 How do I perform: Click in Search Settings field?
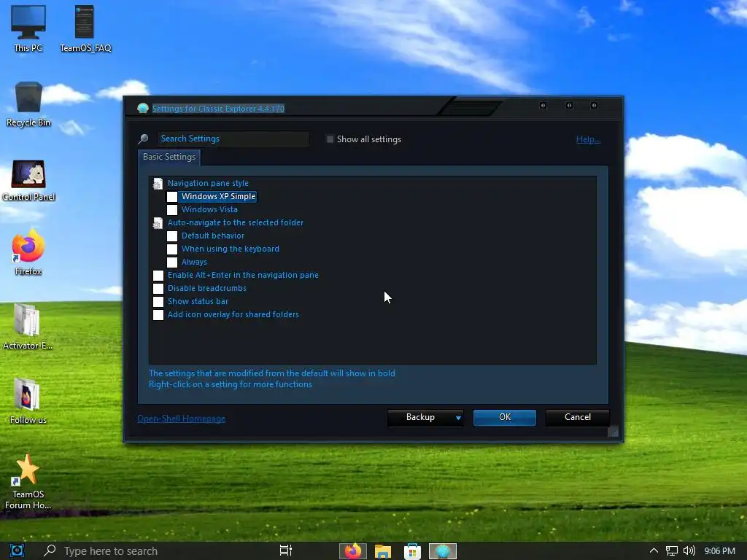[233, 139]
